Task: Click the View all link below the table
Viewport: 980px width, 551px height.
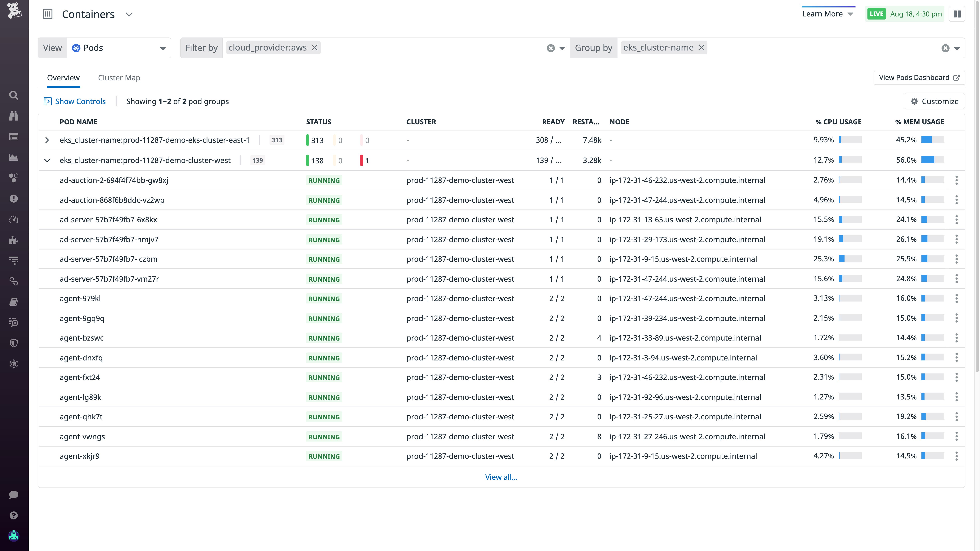Action: pos(501,477)
